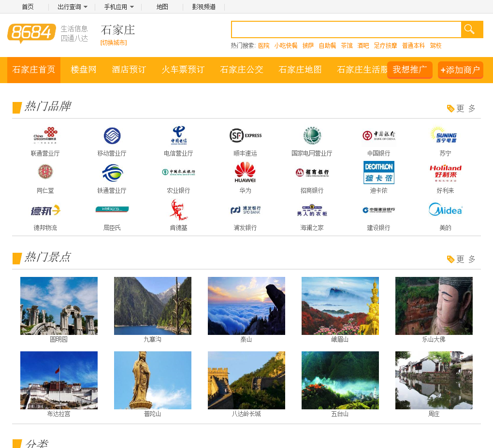Open the SF Express brand logo
The image size is (493, 448).
coord(245,135)
